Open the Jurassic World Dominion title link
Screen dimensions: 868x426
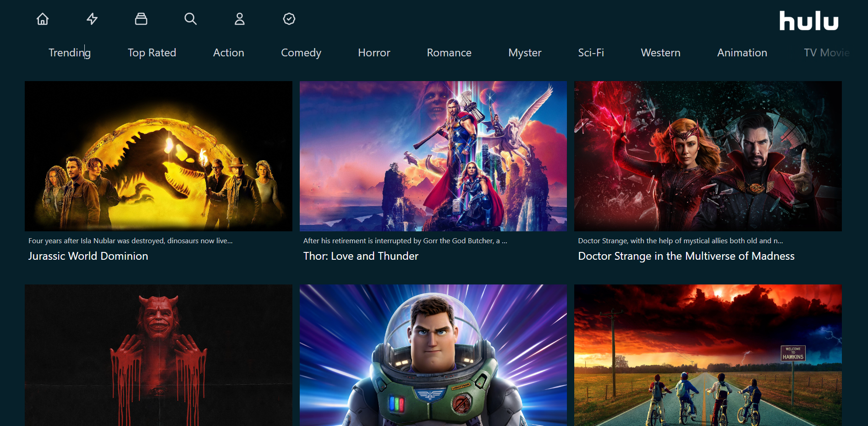tap(88, 256)
